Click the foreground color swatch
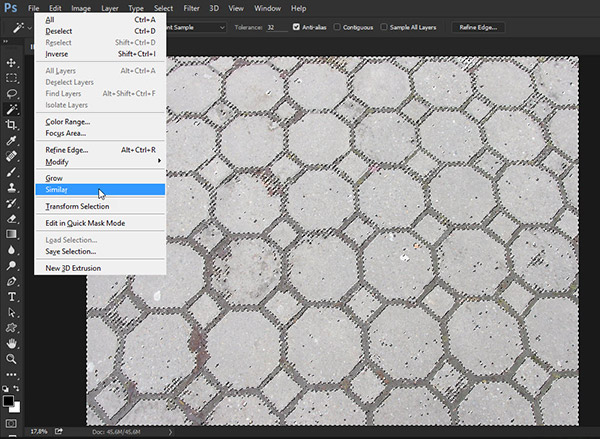Screen dimensions: 600x439 pos(9,400)
